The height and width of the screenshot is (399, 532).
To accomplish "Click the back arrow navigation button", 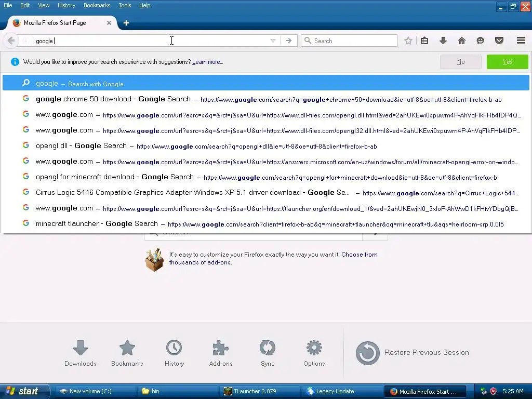I will (11, 41).
